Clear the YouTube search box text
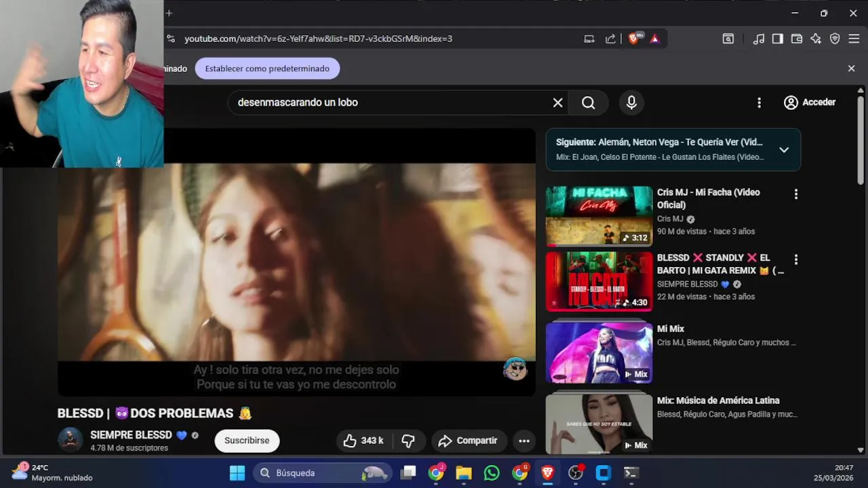The height and width of the screenshot is (488, 868). (x=557, y=102)
